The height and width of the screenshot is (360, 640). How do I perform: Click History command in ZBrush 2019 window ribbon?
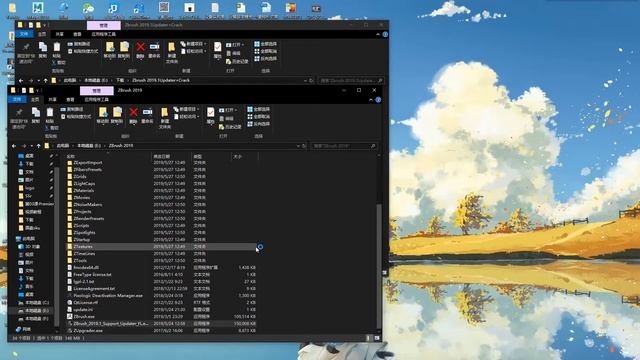coord(230,127)
